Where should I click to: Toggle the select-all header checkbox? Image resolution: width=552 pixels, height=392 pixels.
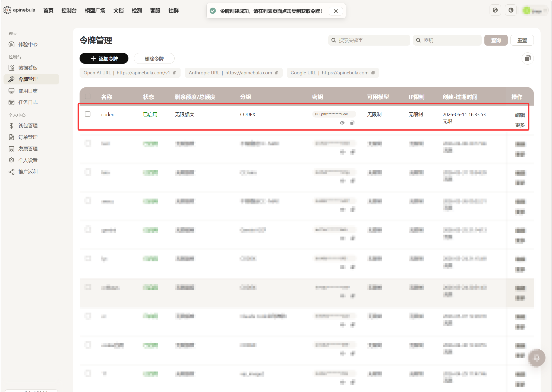click(x=88, y=96)
